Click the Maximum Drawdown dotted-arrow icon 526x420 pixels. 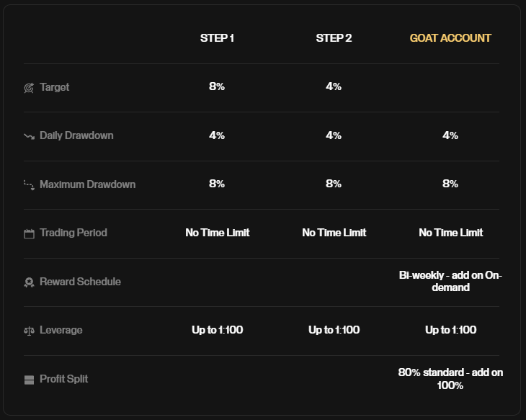[30, 185]
